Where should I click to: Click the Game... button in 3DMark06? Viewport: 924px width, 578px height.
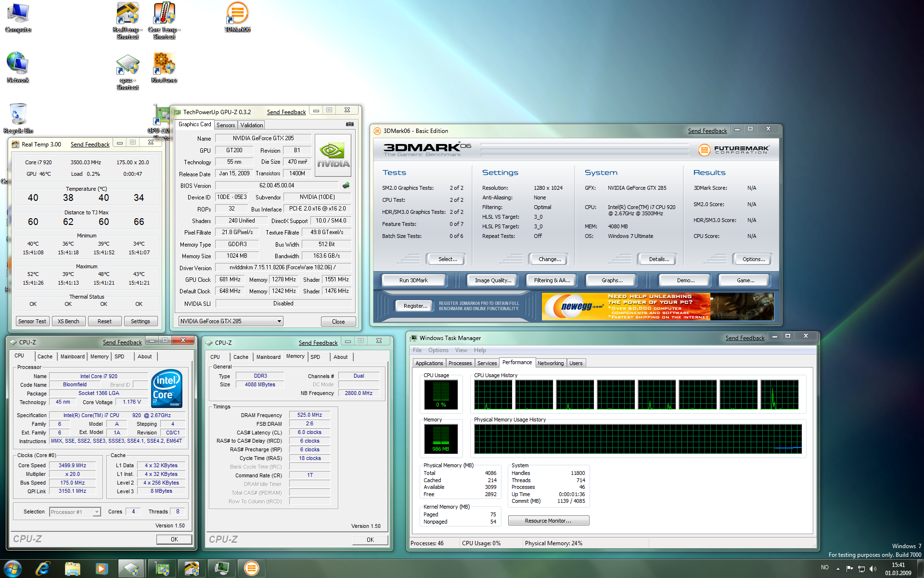pyautogui.click(x=745, y=280)
